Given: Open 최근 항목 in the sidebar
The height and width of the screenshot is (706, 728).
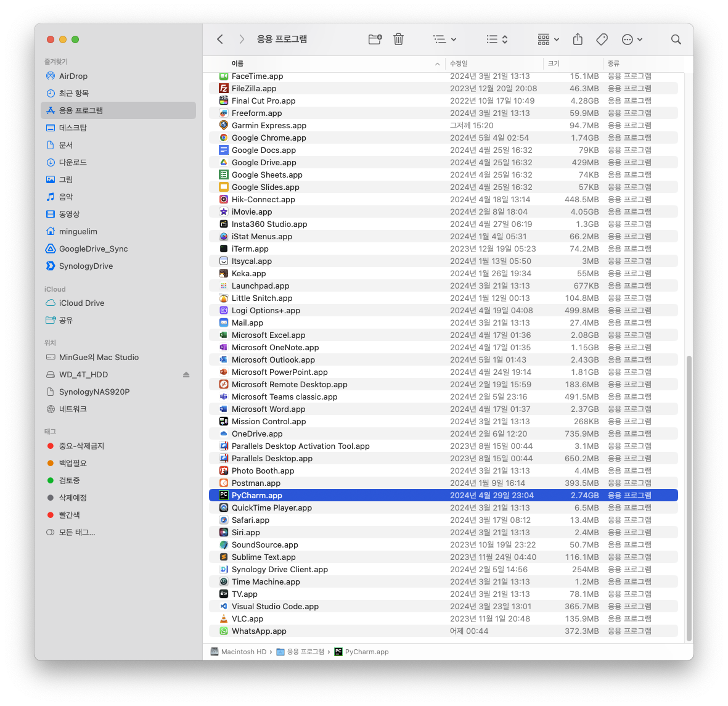Looking at the screenshot, I should (x=118, y=93).
